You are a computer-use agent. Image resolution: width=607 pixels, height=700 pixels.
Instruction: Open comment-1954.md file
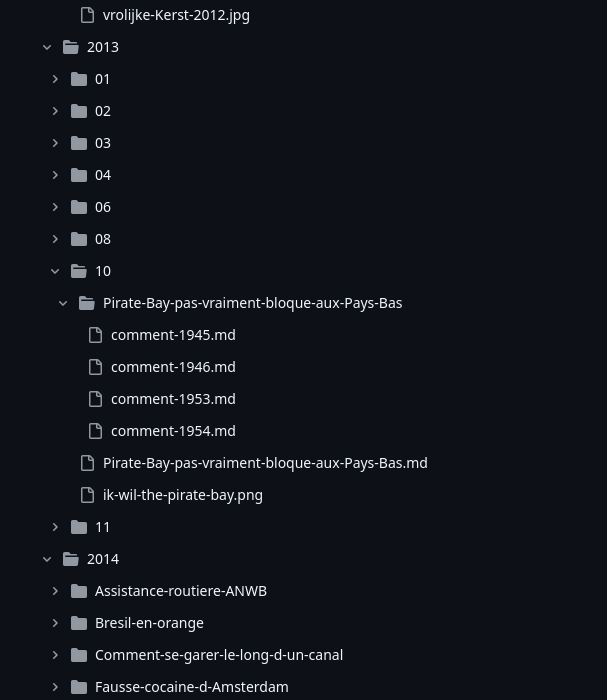point(173,431)
